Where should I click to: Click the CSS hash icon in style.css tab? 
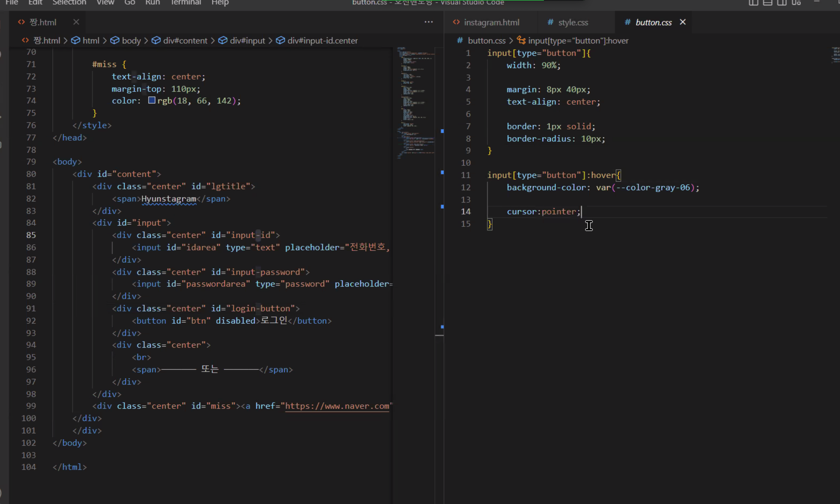pyautogui.click(x=550, y=22)
